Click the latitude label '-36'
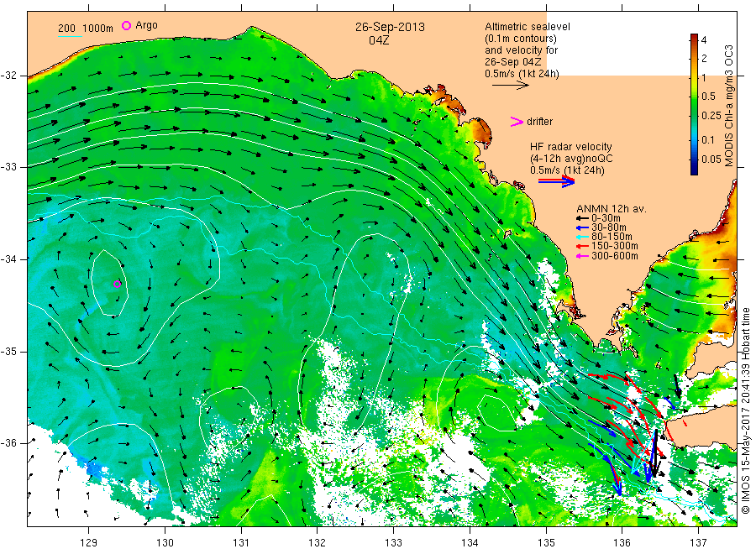756x554 pixels. (x=8, y=443)
